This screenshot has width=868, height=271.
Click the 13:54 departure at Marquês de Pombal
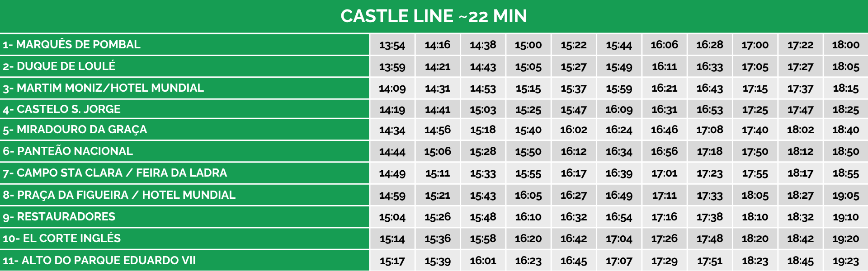tap(392, 45)
